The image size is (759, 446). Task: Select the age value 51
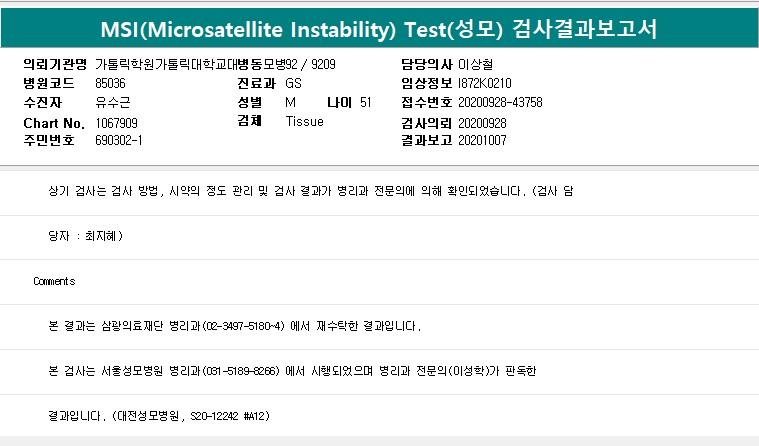click(x=365, y=102)
